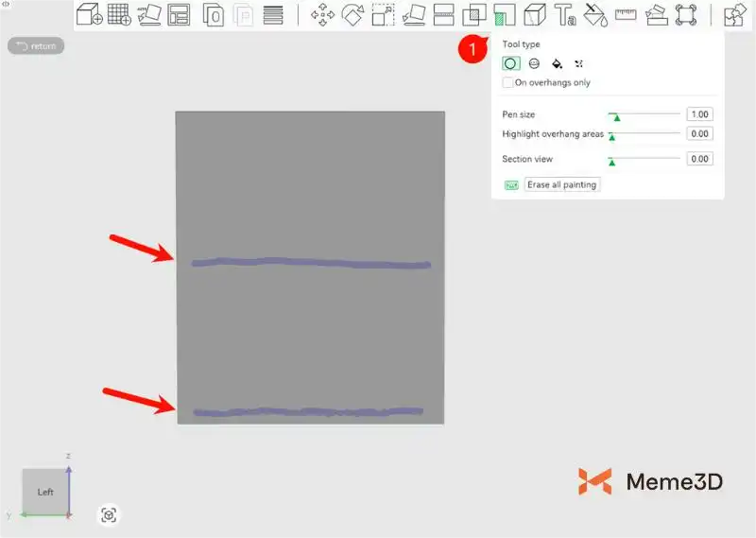Enable the On overhangs only checkbox

click(508, 83)
